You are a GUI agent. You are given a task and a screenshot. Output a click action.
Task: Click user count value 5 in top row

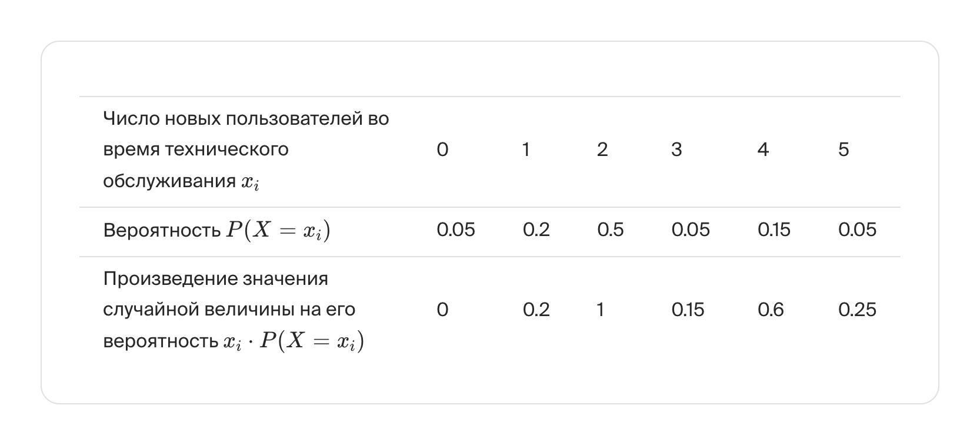point(844,150)
